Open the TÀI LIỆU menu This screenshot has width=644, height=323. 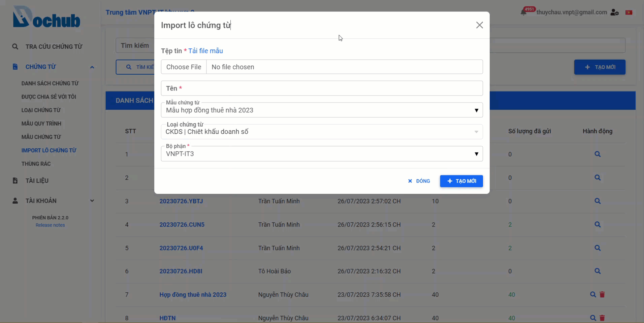click(x=37, y=181)
